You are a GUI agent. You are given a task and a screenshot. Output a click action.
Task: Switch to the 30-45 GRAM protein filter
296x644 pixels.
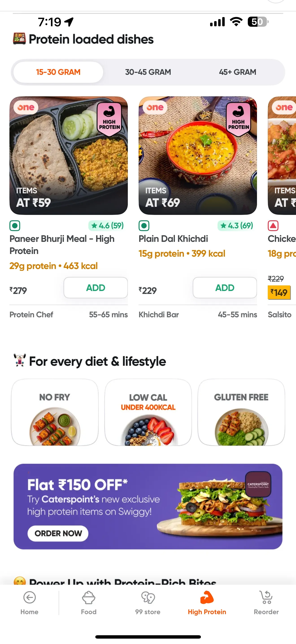(148, 72)
